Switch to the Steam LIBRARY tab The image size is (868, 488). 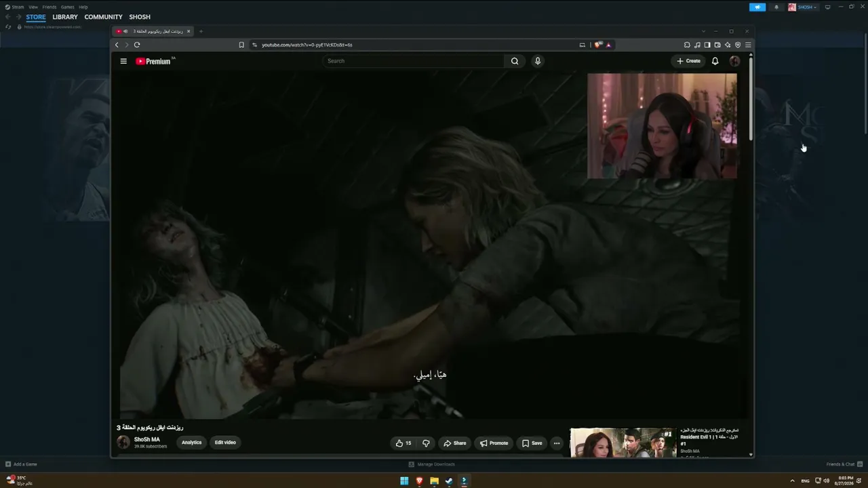(x=65, y=17)
